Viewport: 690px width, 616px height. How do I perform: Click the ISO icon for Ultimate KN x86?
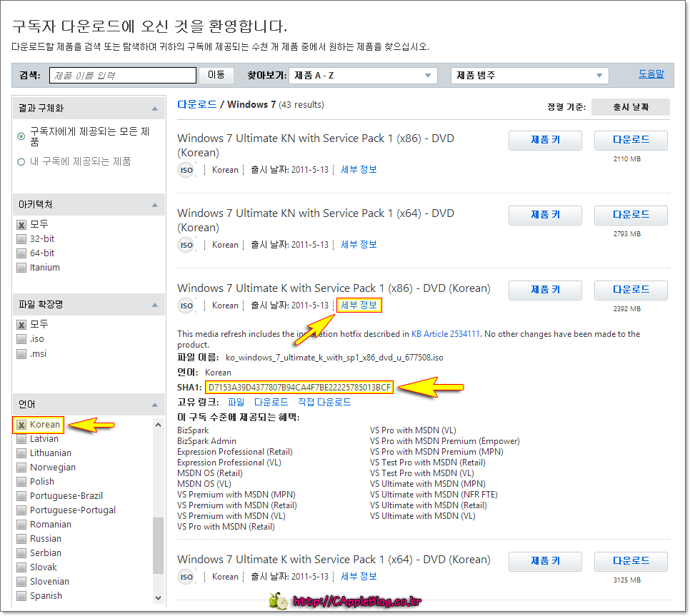[186, 170]
